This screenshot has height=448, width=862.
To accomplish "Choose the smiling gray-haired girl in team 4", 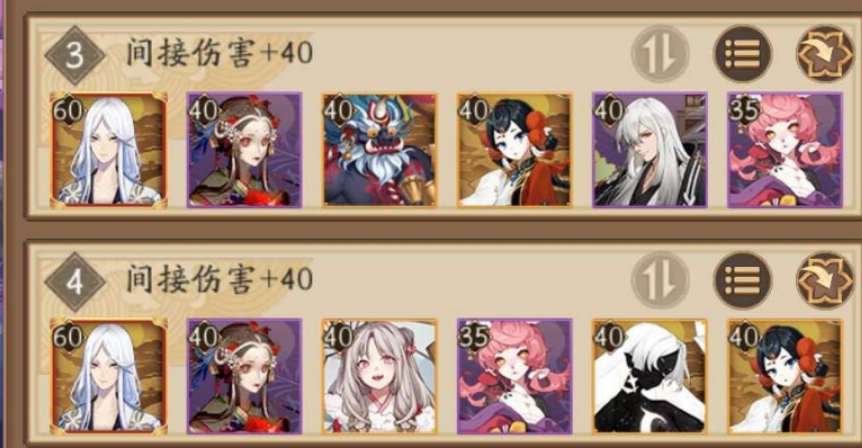I will (379, 377).
